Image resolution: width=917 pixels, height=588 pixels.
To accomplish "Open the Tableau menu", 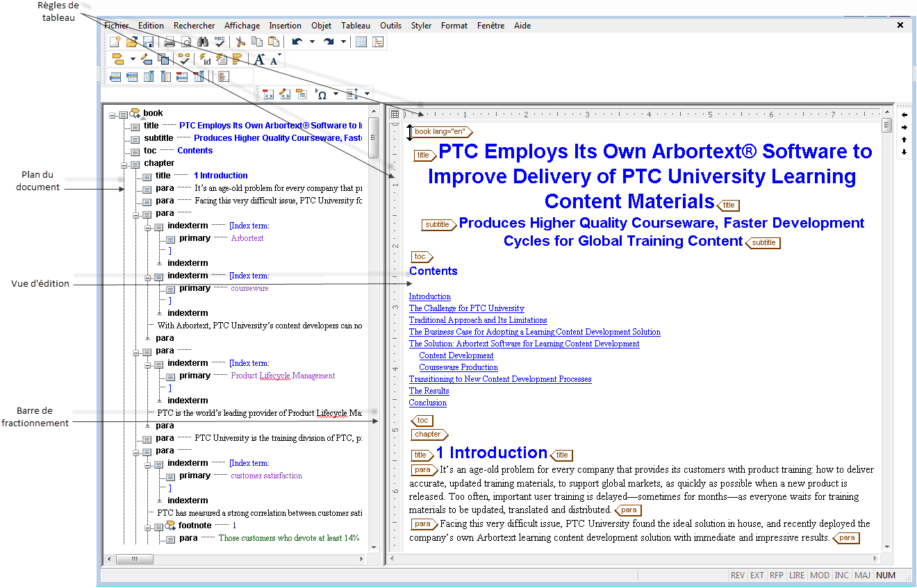I will click(356, 26).
